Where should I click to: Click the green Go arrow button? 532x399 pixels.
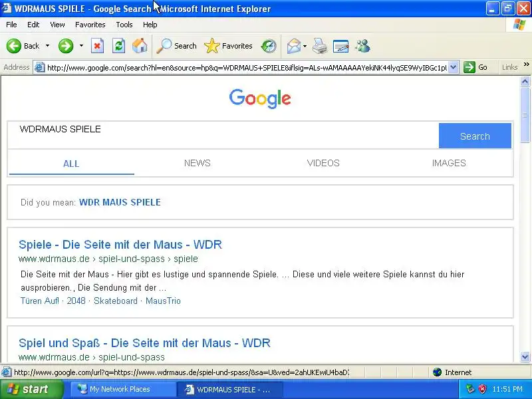(469, 67)
